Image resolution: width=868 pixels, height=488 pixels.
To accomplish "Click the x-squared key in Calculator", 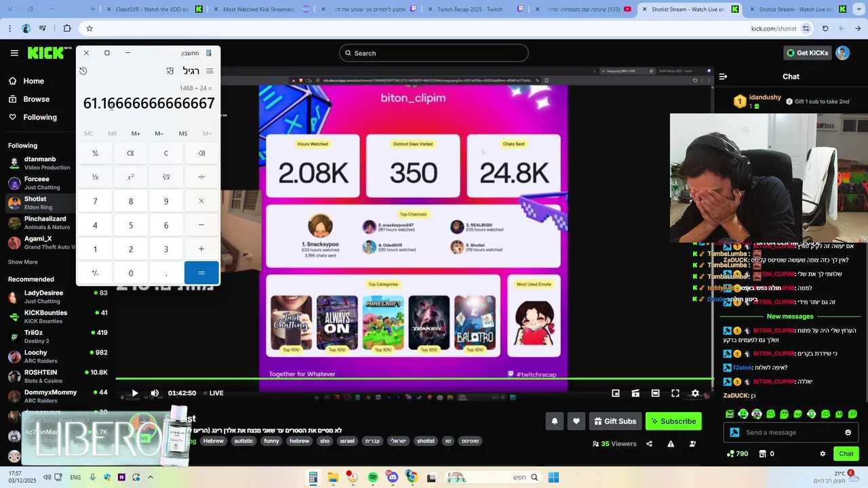I will click(131, 177).
